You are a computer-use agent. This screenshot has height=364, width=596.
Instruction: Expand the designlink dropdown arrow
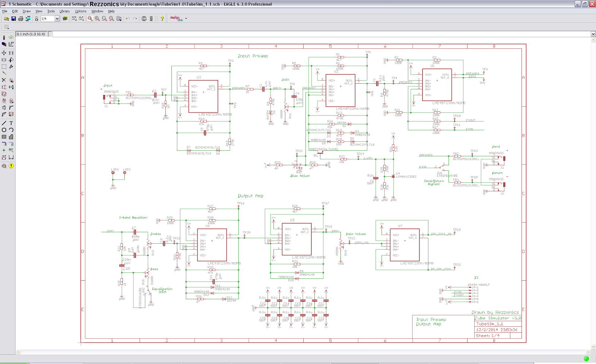pyautogui.click(x=186, y=19)
